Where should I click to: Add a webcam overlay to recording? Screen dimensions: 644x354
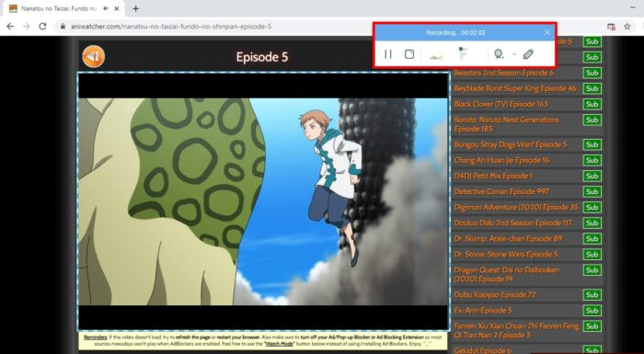[x=499, y=54]
